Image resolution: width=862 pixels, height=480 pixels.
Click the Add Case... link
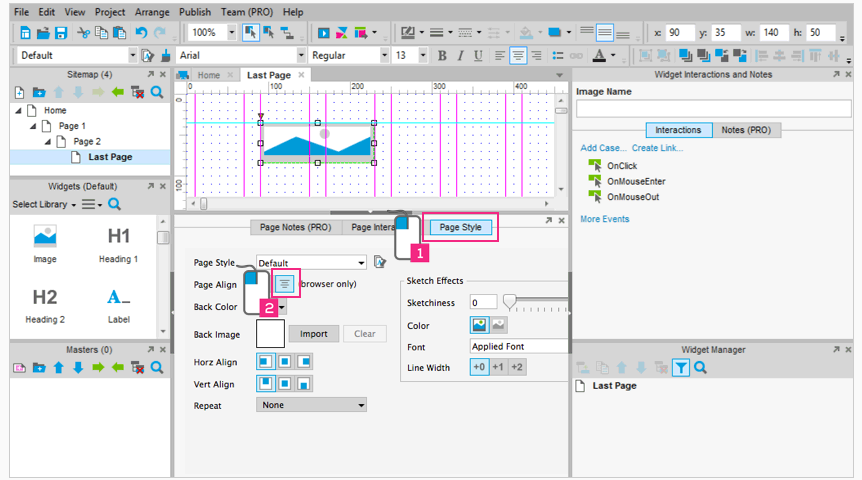tap(603, 148)
